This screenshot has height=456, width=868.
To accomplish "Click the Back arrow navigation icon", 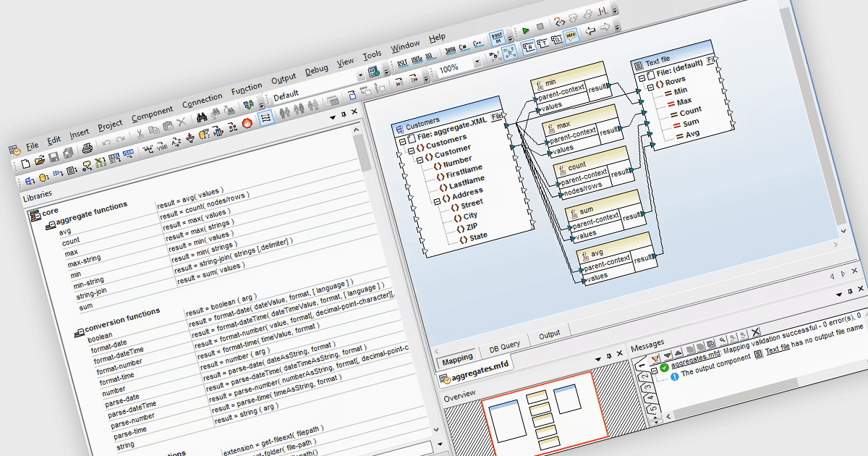I will tap(590, 31).
